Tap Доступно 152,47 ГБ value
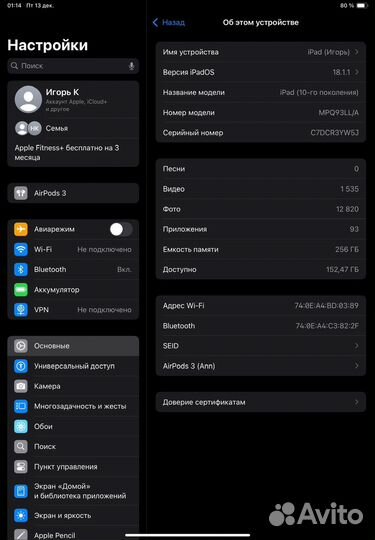The width and height of the screenshot is (375, 540). [x=342, y=269]
